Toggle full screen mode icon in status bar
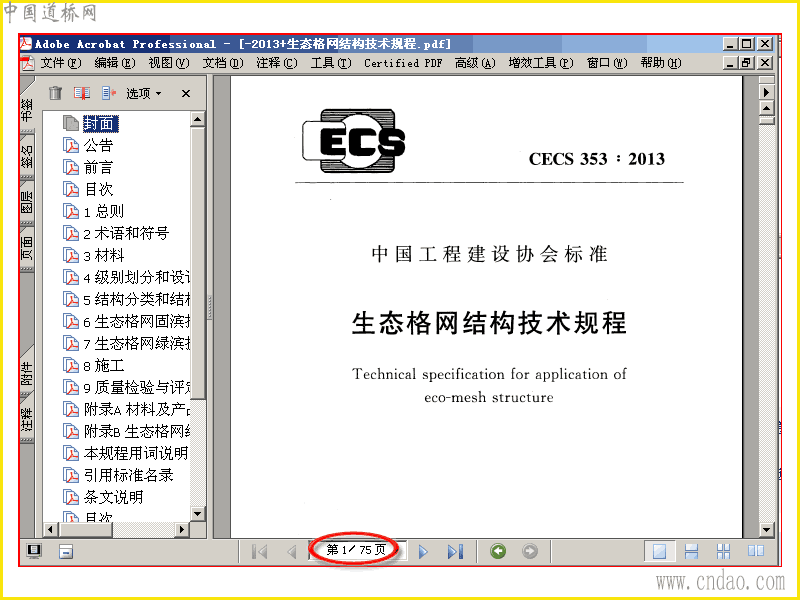Viewport: 800px width, 600px height. (x=34, y=551)
